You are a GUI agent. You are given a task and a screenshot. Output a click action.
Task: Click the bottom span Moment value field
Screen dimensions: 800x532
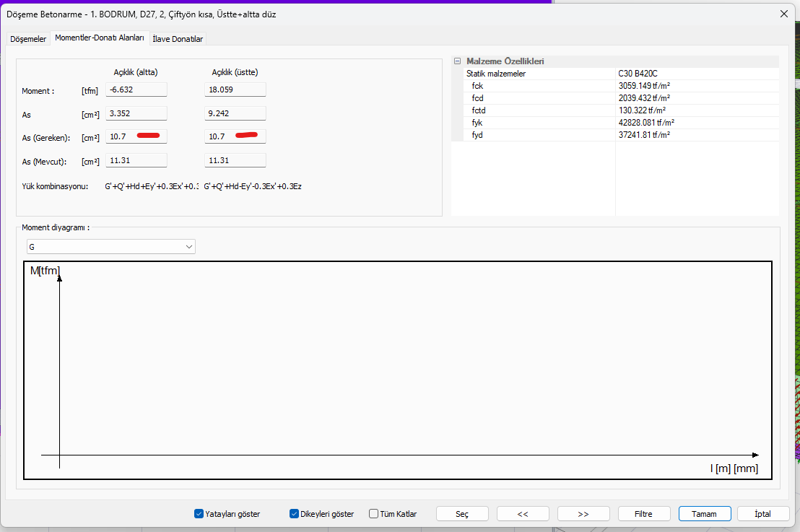pos(136,90)
